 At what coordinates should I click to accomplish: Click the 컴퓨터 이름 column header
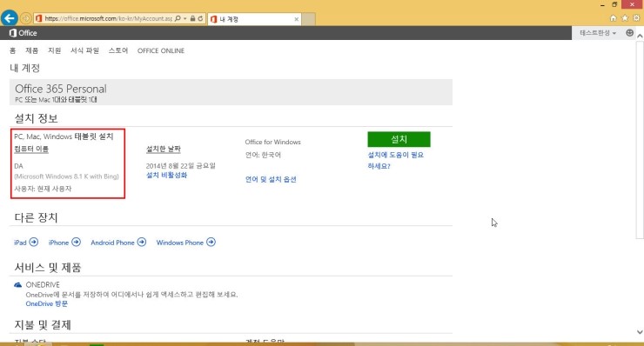[31, 149]
